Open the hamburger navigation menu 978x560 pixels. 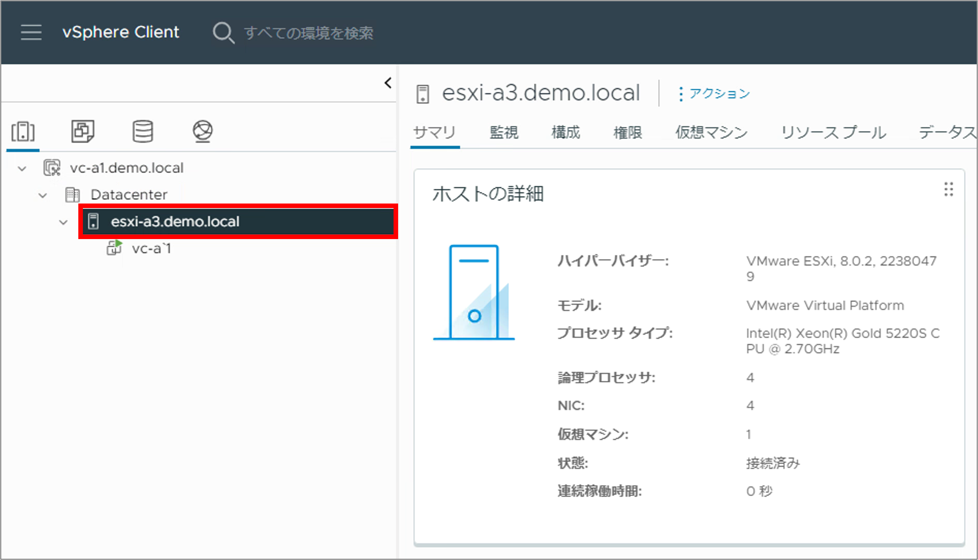[x=31, y=32]
